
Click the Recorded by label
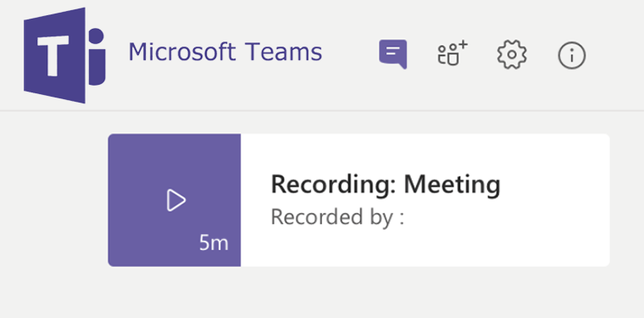[x=337, y=217]
